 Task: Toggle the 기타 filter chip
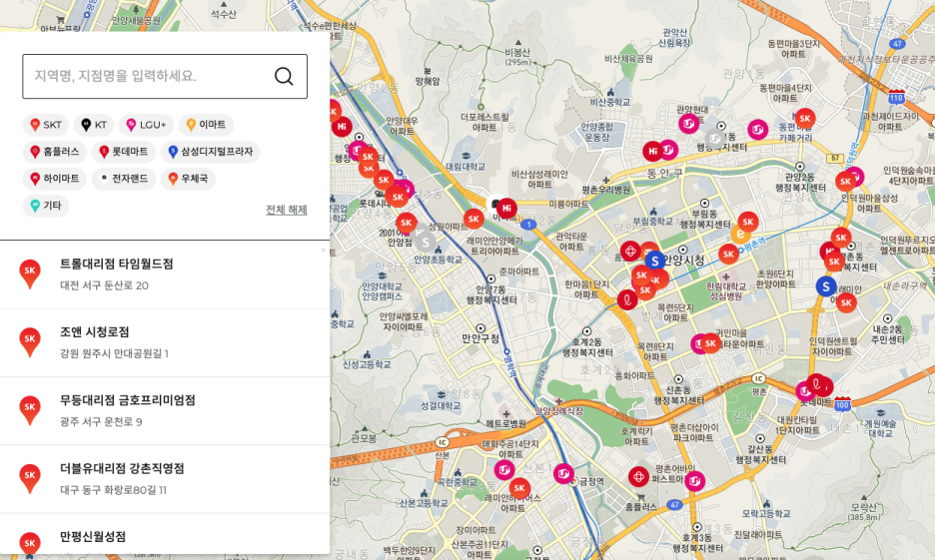tap(46, 206)
